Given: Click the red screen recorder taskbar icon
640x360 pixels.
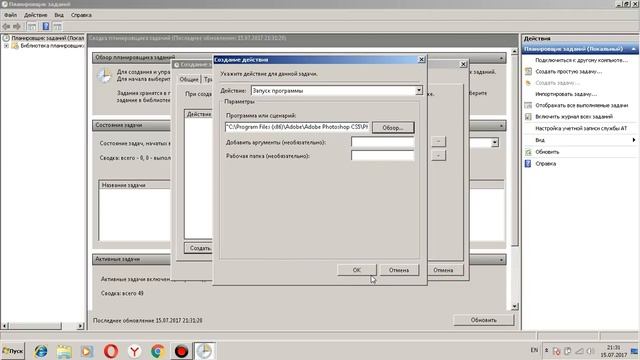Looking at the screenshot, I should 181,351.
